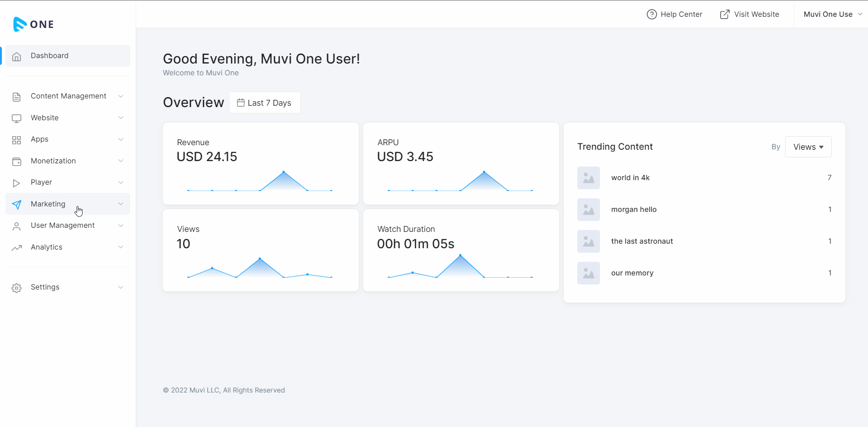The width and height of the screenshot is (868, 427).
Task: Open the Last 7 Days date filter
Action: click(x=264, y=103)
